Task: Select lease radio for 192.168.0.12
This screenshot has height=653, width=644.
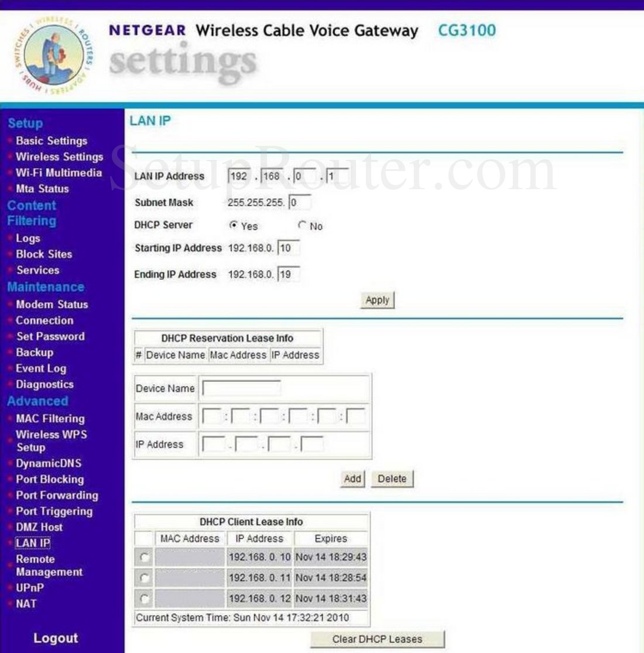Action: pyautogui.click(x=145, y=599)
